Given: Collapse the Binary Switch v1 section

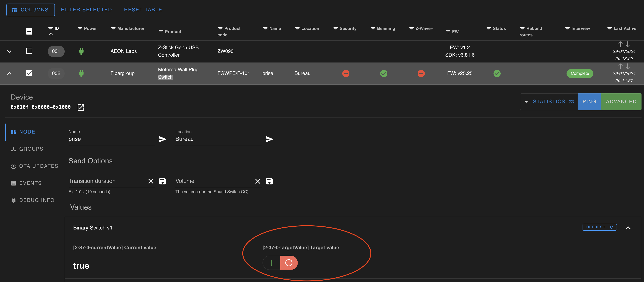Looking at the screenshot, I should coord(628,228).
